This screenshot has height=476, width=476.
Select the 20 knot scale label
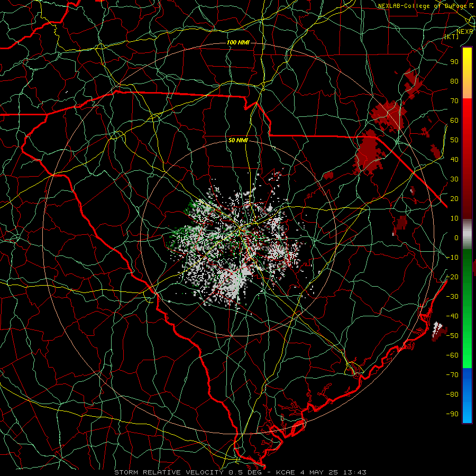tap(454, 199)
